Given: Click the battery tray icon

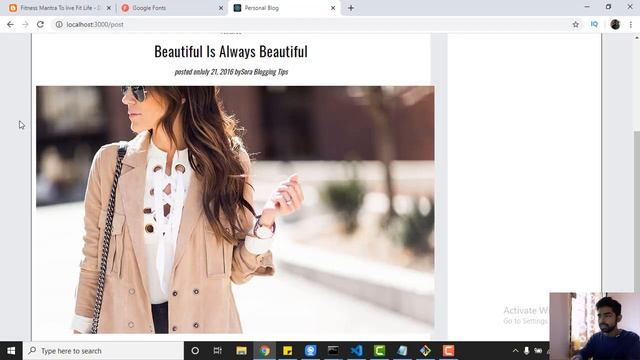Looking at the screenshot, I should tap(538, 351).
